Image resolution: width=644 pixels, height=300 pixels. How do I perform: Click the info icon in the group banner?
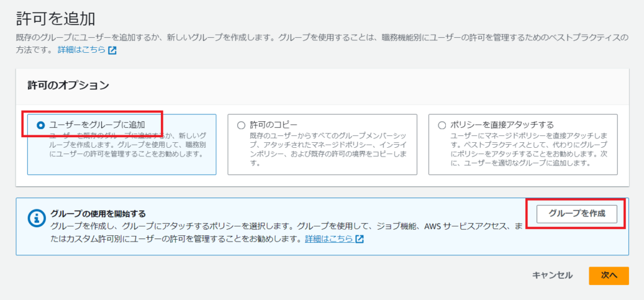[x=33, y=218]
